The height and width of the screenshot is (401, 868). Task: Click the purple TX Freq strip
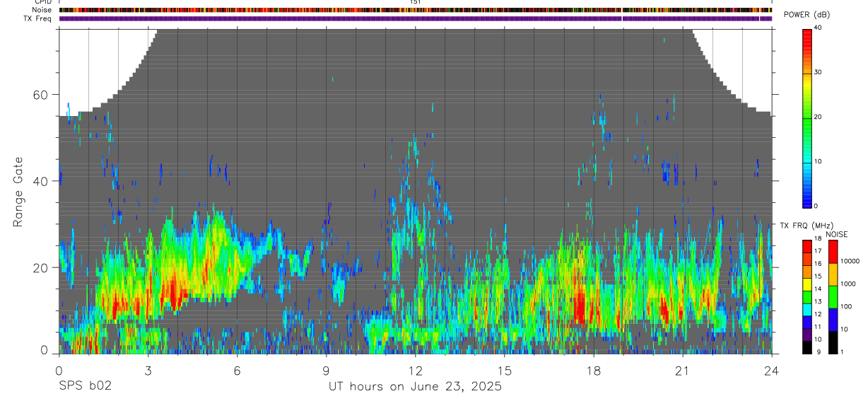416,19
